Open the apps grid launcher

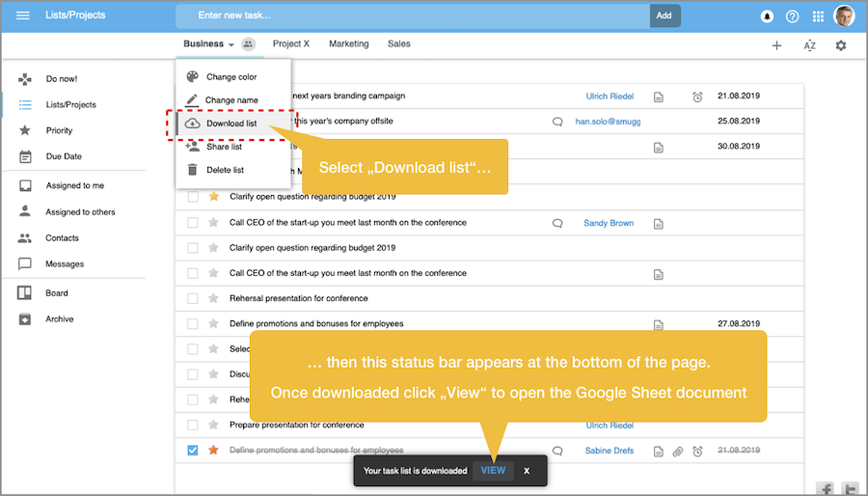click(818, 16)
